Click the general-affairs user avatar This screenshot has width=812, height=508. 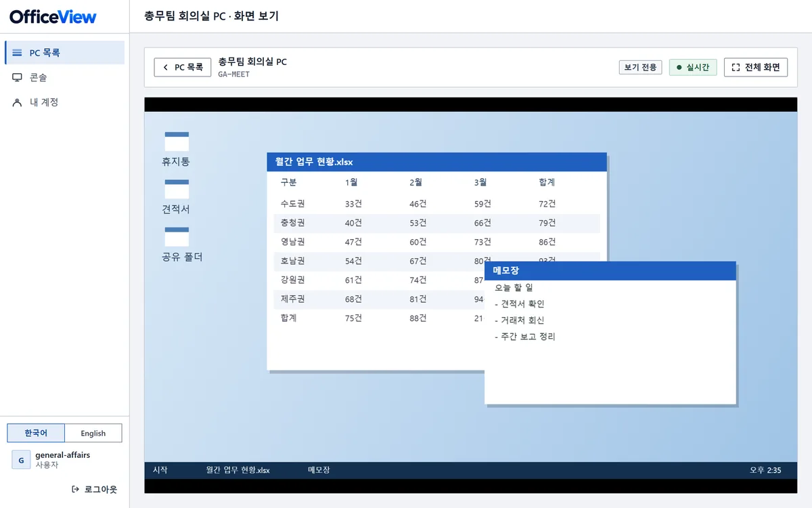[x=21, y=460]
